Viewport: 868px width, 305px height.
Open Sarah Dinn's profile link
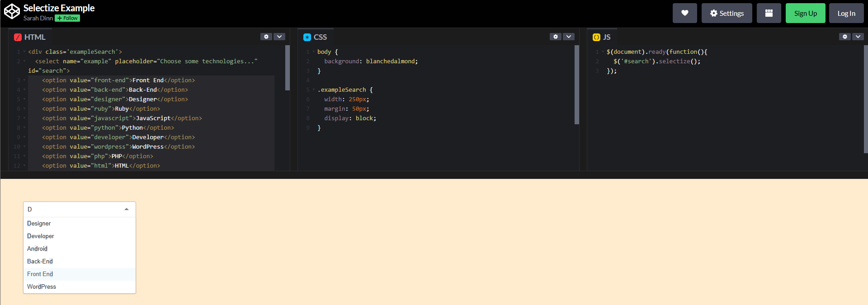point(38,18)
